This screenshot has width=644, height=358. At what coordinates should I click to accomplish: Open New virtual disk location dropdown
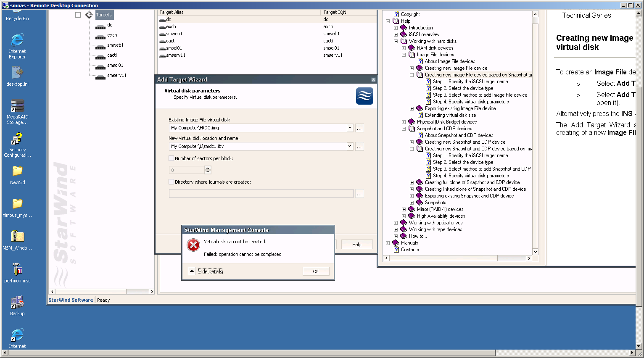coord(350,146)
